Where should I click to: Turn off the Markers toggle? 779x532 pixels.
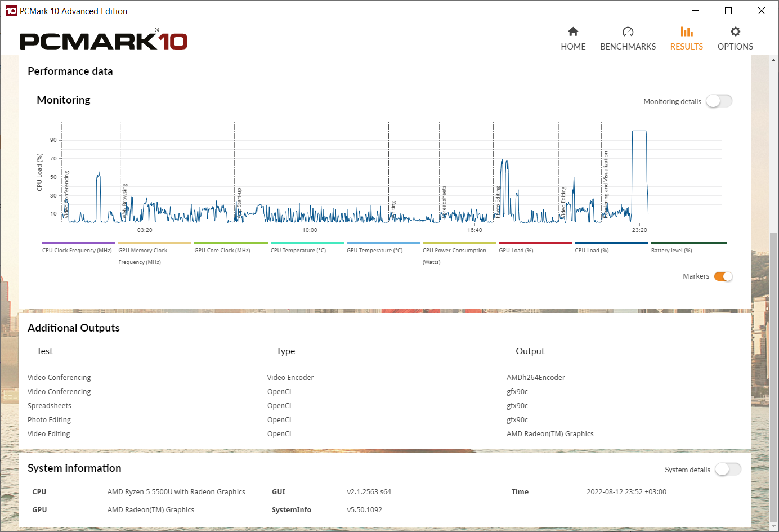tap(723, 276)
